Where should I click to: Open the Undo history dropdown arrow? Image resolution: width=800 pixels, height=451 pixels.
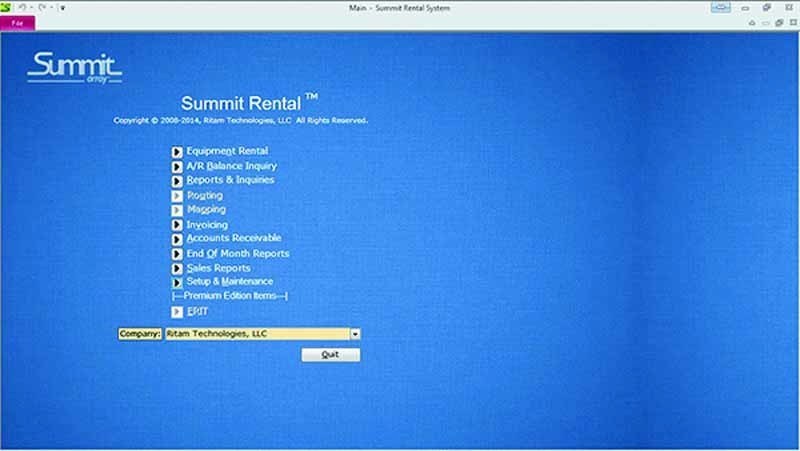(x=31, y=8)
